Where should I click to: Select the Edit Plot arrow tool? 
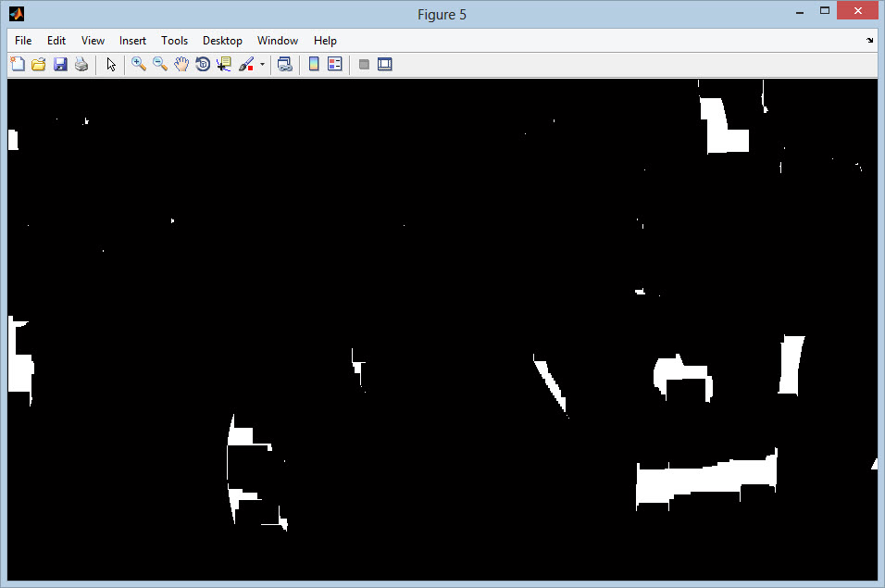(x=111, y=64)
